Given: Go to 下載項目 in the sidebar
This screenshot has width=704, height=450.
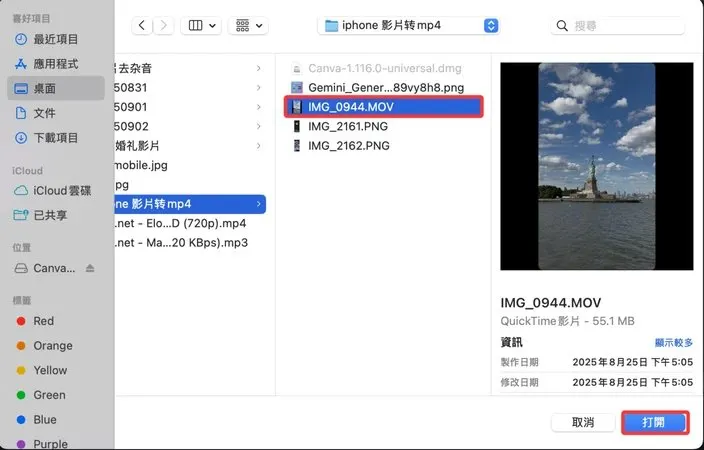Looking at the screenshot, I should pos(56,137).
